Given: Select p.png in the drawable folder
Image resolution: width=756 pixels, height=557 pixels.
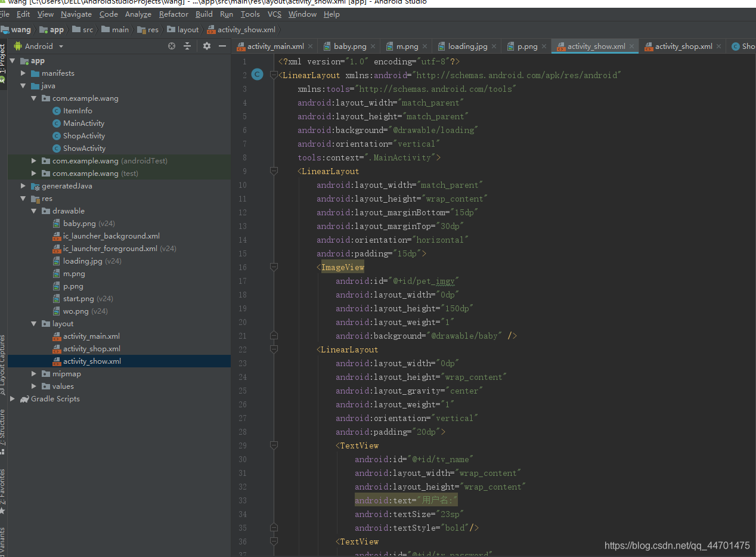Looking at the screenshot, I should (73, 286).
